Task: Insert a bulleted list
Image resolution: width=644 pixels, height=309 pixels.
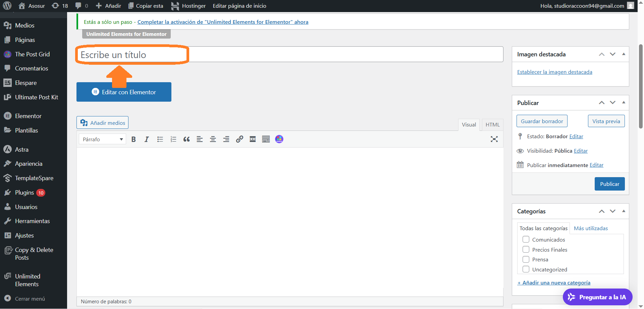Action: click(160, 139)
